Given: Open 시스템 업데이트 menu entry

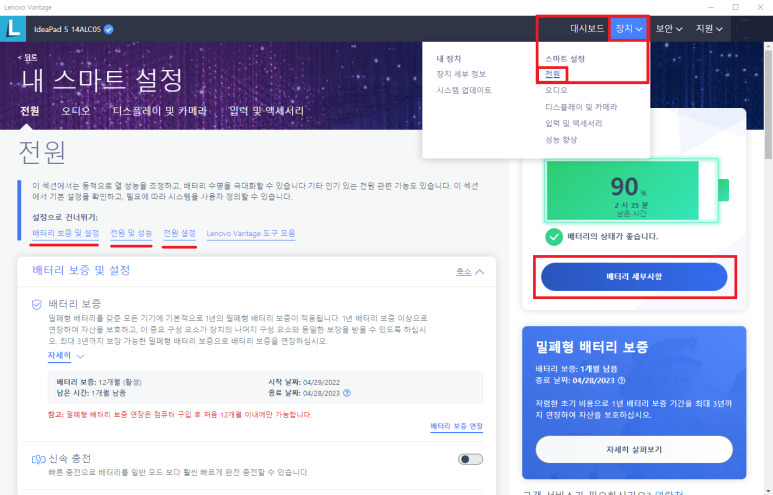Looking at the screenshot, I should [x=463, y=90].
